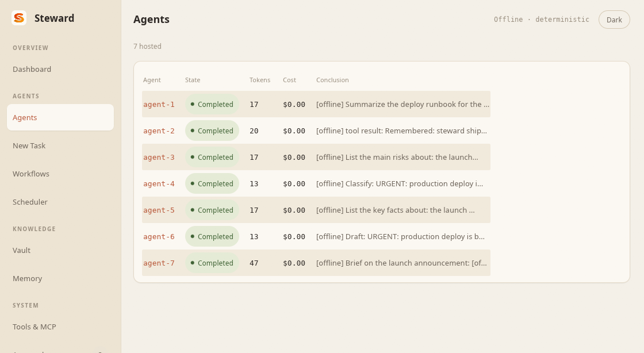Screen dimensions: 644x353
Task: Click the Agents page heading
Action: [x=151, y=20]
